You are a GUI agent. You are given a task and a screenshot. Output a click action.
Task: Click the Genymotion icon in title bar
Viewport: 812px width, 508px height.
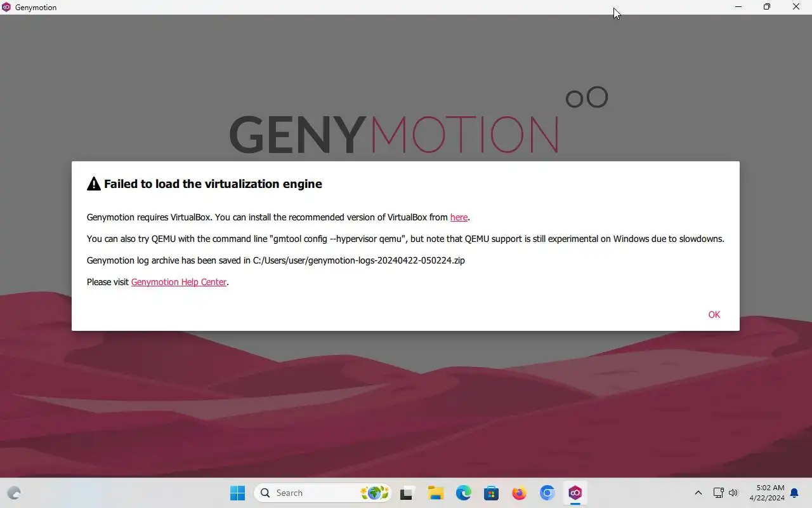[6, 7]
